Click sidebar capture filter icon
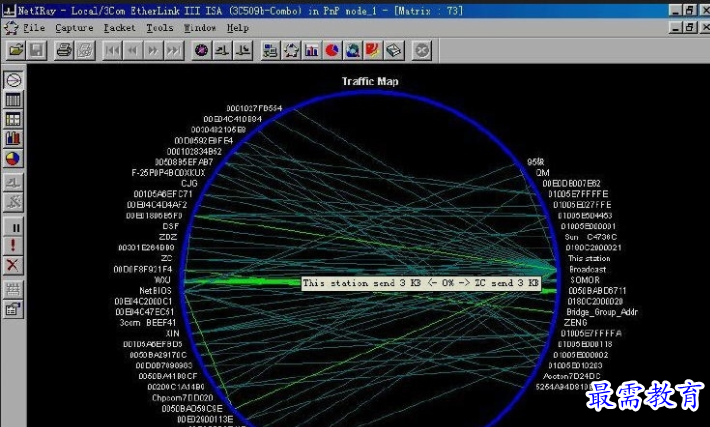This screenshot has height=427, width=710. point(14,183)
